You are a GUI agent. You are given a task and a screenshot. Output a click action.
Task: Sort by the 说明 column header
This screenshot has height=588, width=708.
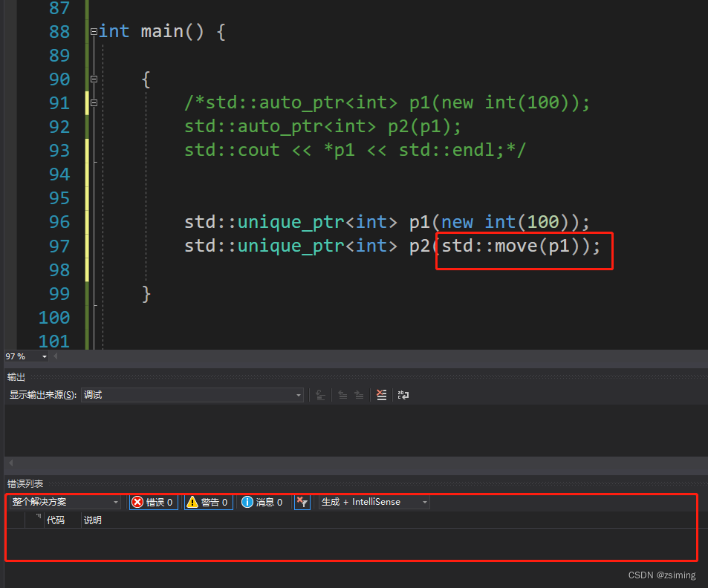(93, 520)
